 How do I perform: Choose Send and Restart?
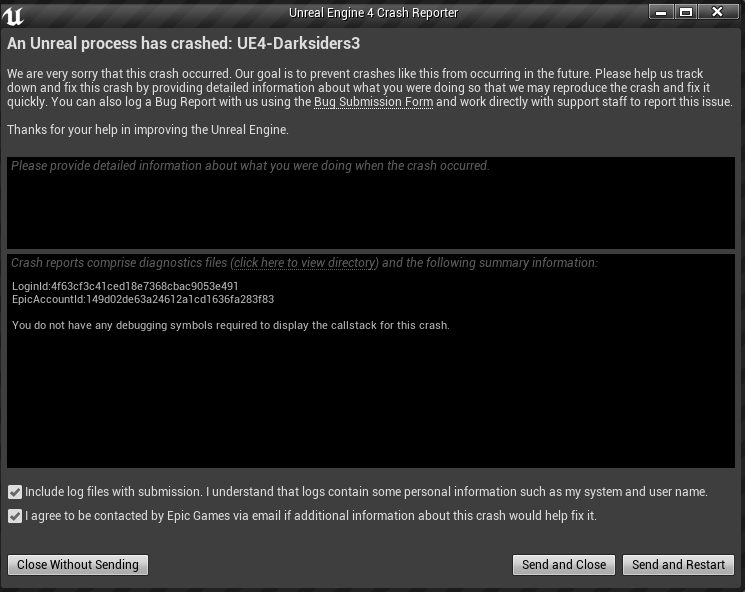tap(678, 565)
